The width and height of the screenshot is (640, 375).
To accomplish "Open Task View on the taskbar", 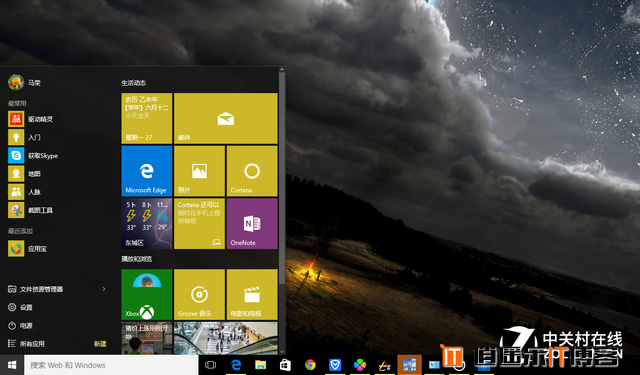I will (211, 365).
